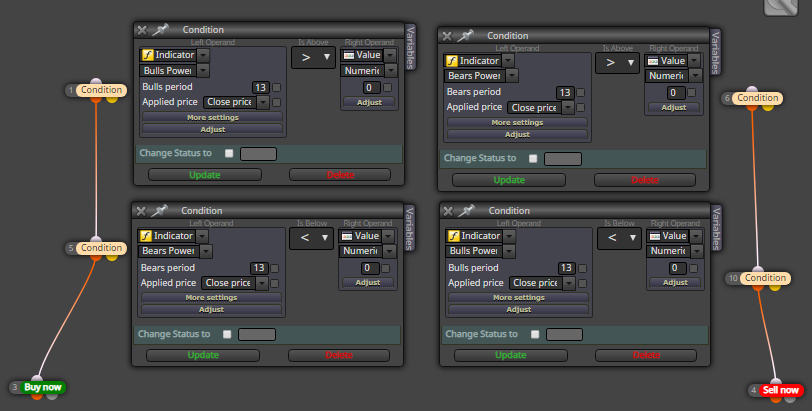812x411 pixels.
Task: Open the Variables tab of the Bears Power Is Below panel
Action: point(409,228)
